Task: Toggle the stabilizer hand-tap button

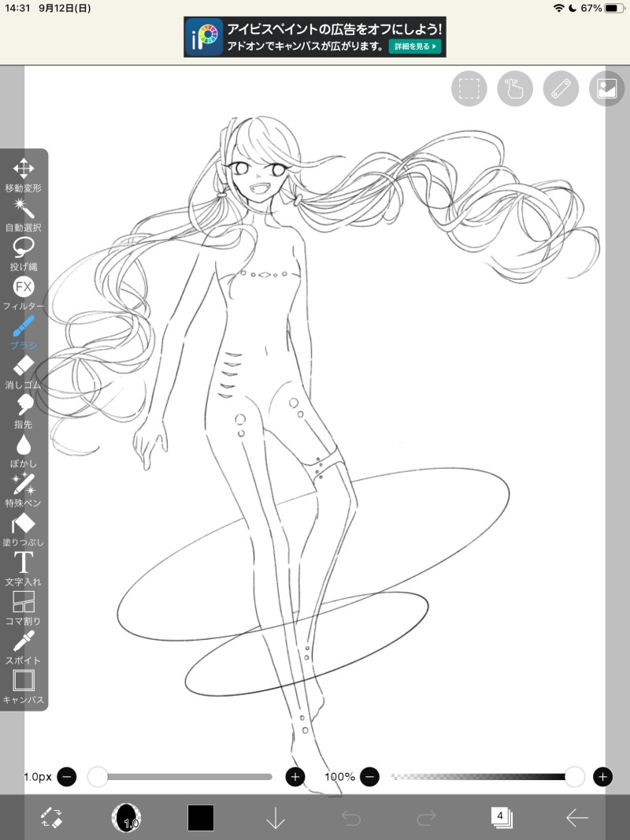Action: click(515, 88)
